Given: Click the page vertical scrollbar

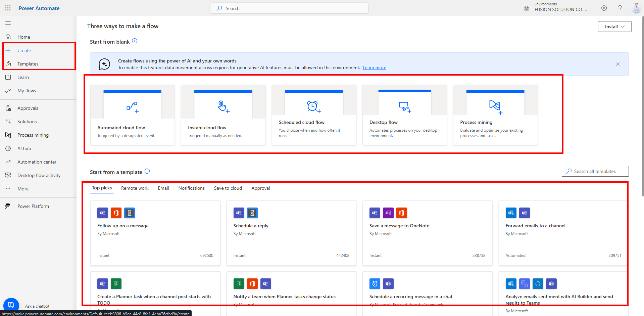Looking at the screenshot, I should coord(643,106).
